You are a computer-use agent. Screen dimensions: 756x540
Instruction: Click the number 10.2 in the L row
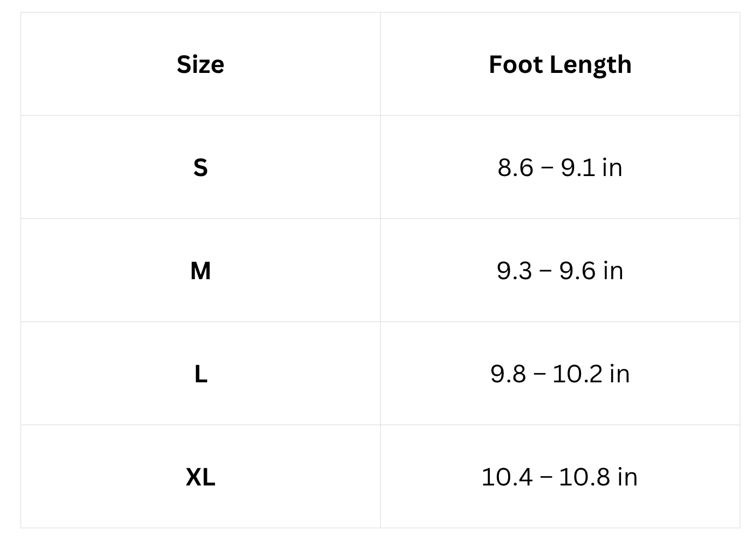577,374
